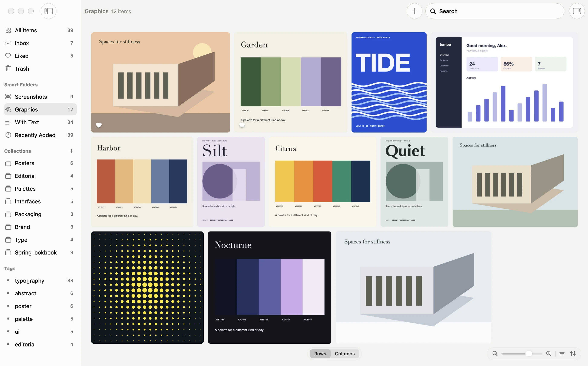Click the Recently Added clock icon
Screen dimensions: 588x366
pos(8,135)
